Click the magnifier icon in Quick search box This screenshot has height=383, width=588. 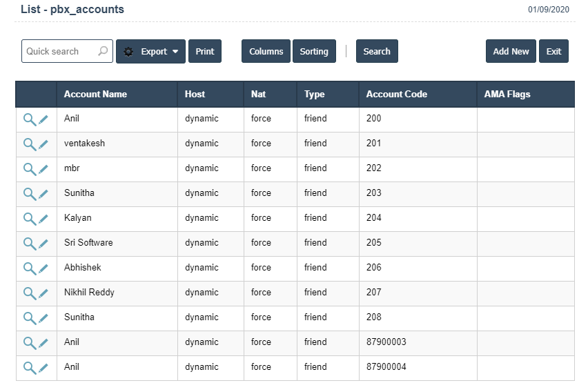point(103,51)
